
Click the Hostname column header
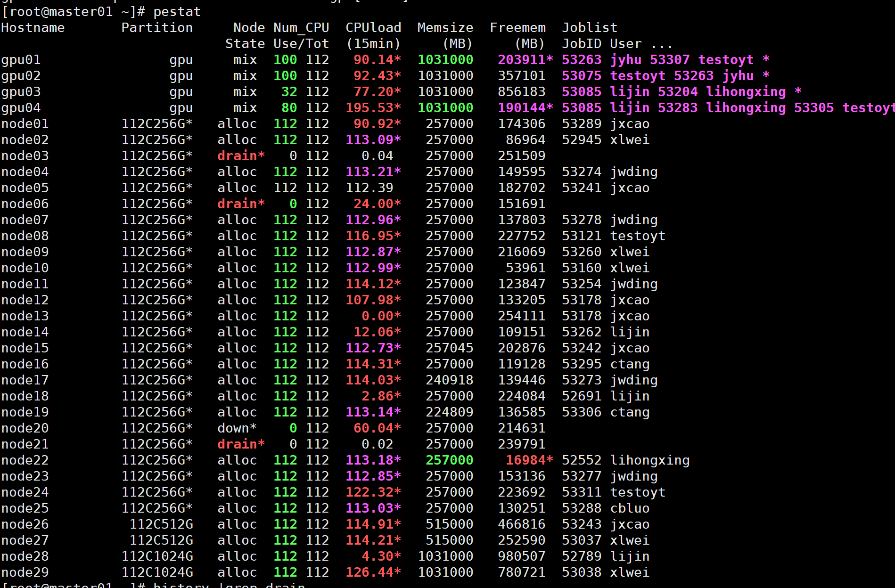(33, 28)
